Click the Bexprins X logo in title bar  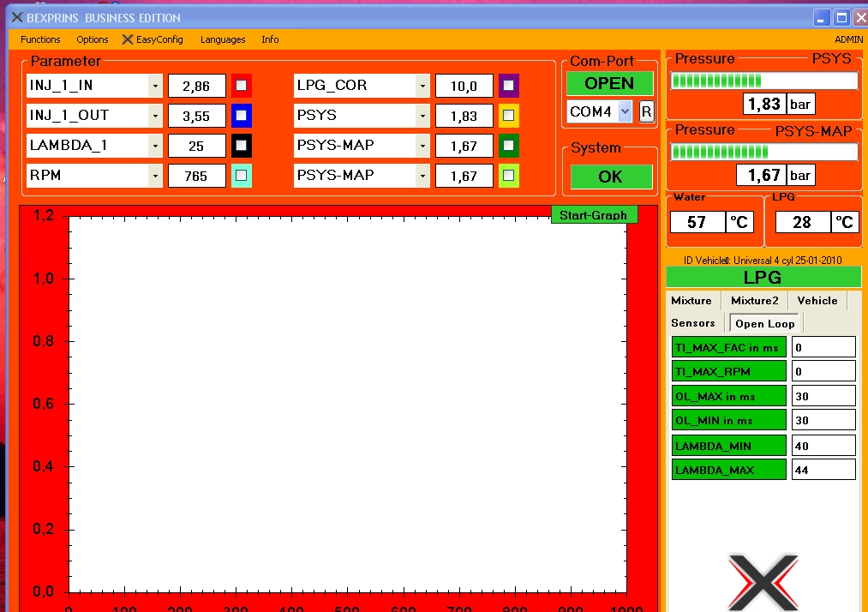17,17
